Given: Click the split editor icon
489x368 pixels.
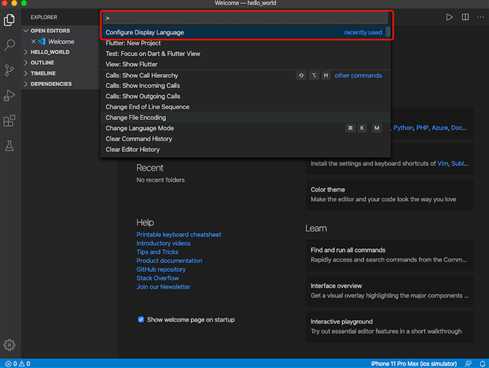Looking at the screenshot, I should click(465, 17).
